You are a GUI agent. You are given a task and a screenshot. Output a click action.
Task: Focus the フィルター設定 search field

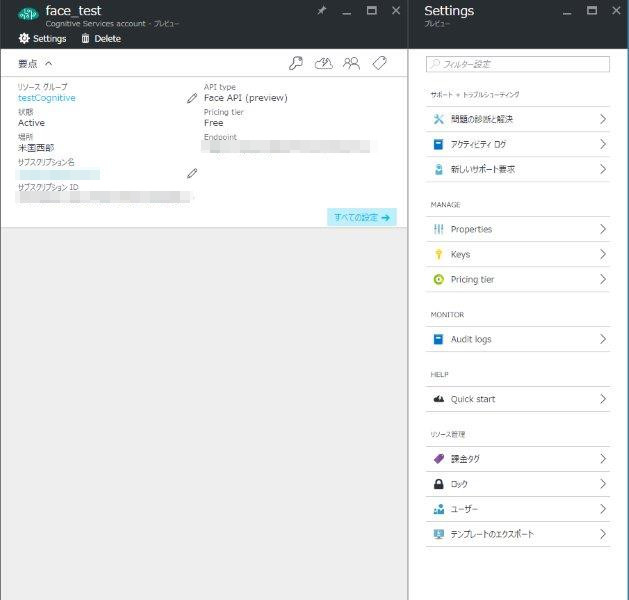point(518,64)
